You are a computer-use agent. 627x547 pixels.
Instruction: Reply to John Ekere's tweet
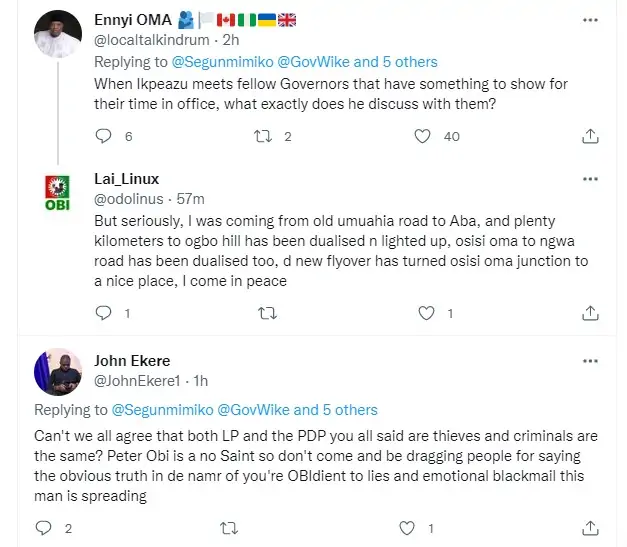[43, 527]
